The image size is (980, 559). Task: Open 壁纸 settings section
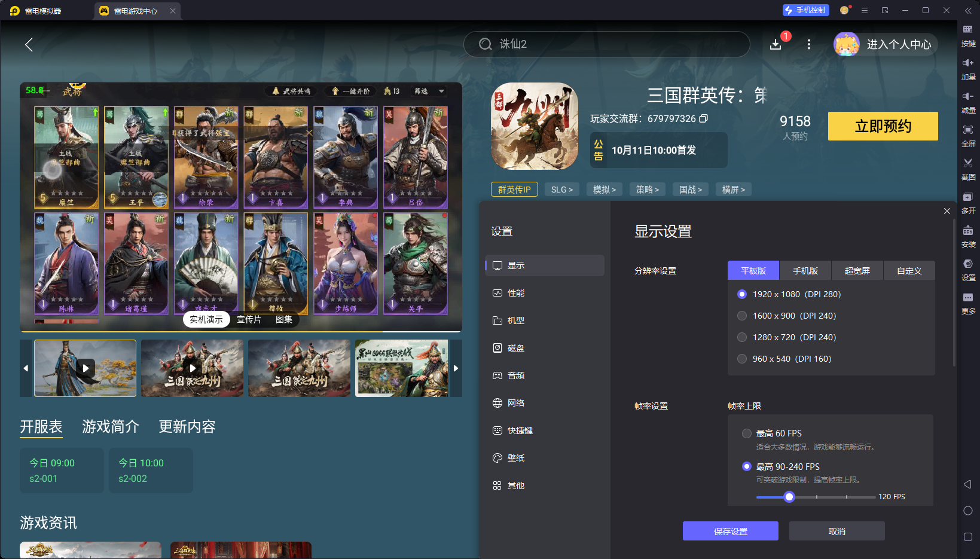tap(545, 458)
